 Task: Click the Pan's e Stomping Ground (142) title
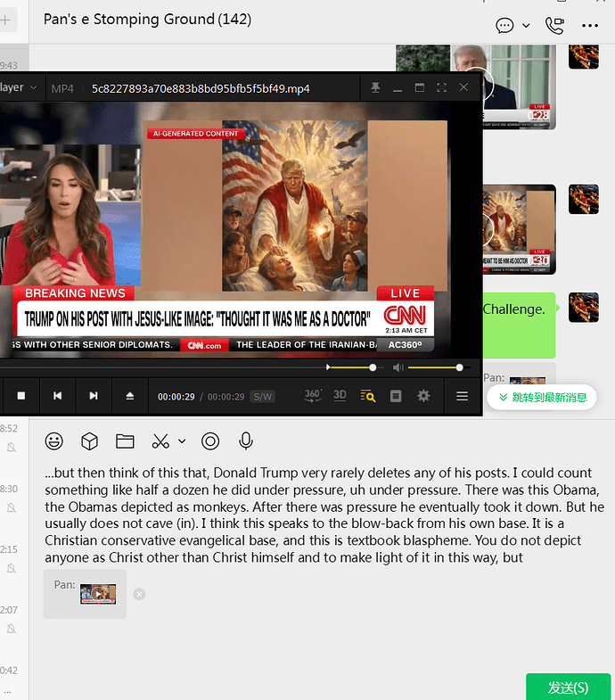(147, 20)
